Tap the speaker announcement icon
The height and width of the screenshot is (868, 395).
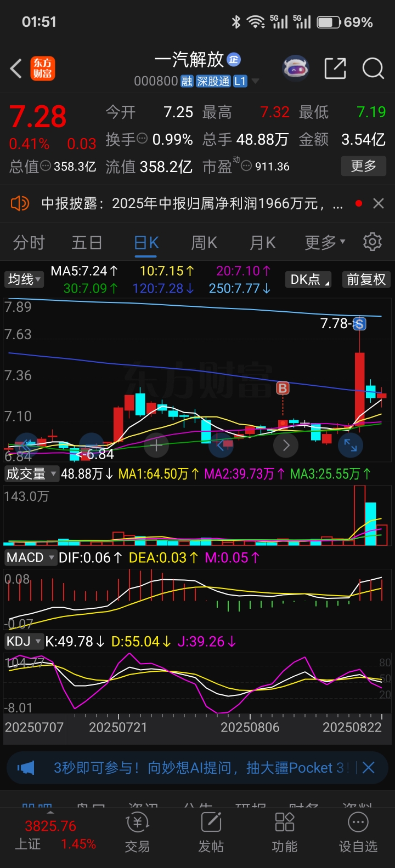[x=20, y=204]
